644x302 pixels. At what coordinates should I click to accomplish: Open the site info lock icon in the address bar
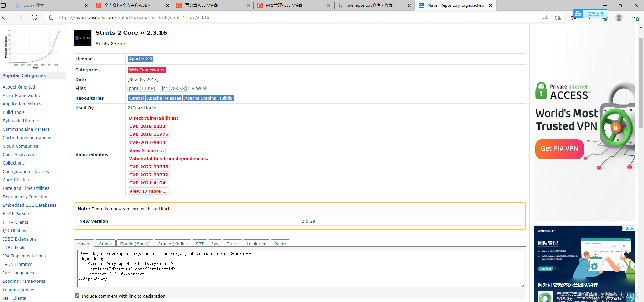pyautogui.click(x=51, y=17)
